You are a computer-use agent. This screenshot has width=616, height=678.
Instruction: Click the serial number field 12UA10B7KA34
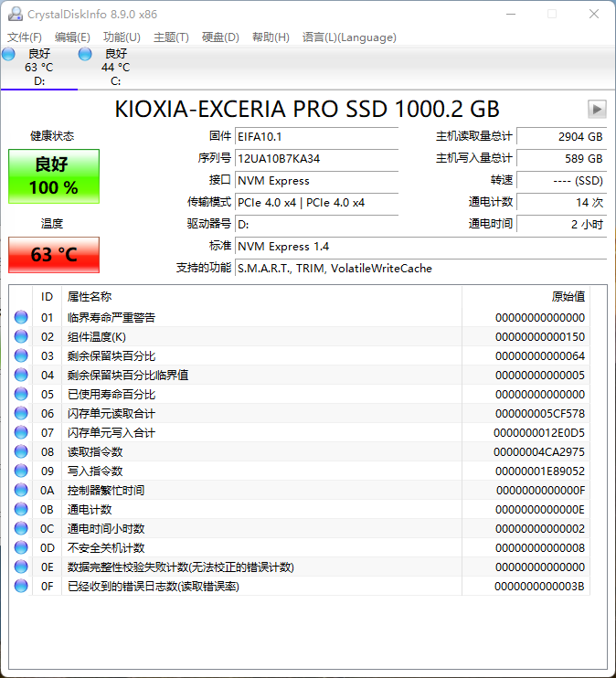point(316,159)
